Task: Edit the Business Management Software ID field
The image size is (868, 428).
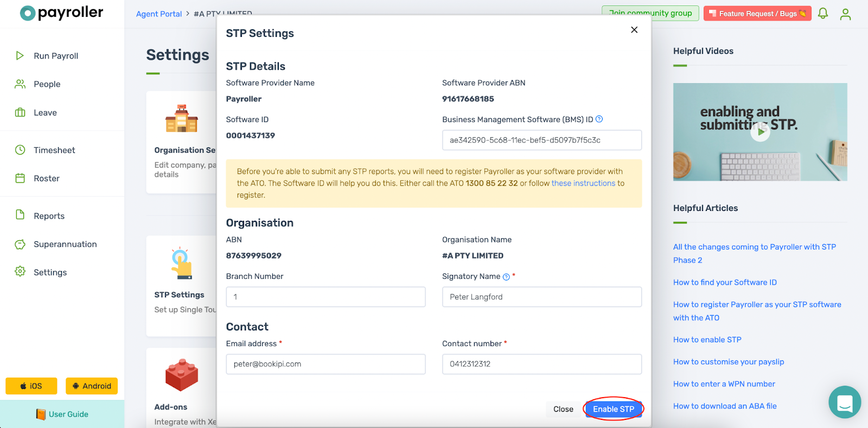Action: coord(541,140)
